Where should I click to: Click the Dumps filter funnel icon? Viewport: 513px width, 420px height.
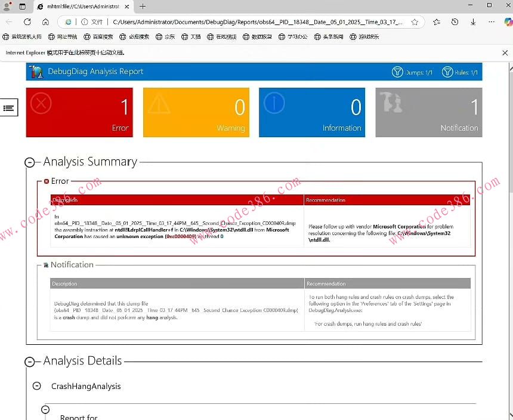(x=397, y=72)
